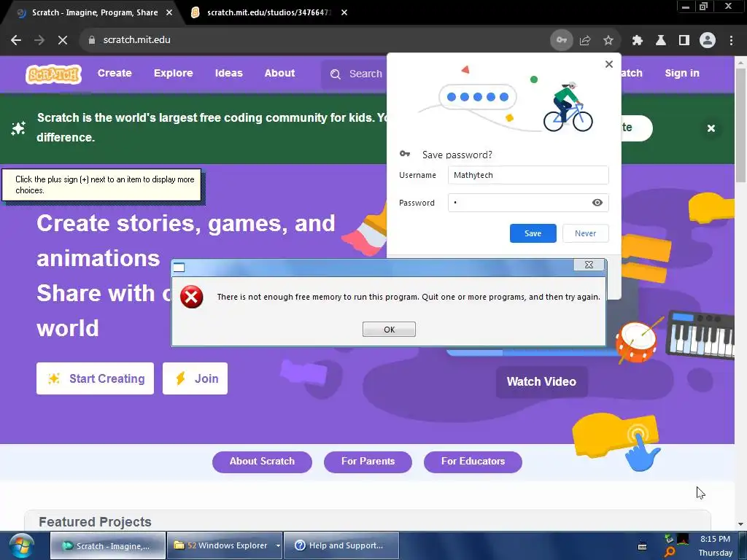The height and width of the screenshot is (560, 747).
Task: Click the Scratch logo
Action: coord(53,74)
